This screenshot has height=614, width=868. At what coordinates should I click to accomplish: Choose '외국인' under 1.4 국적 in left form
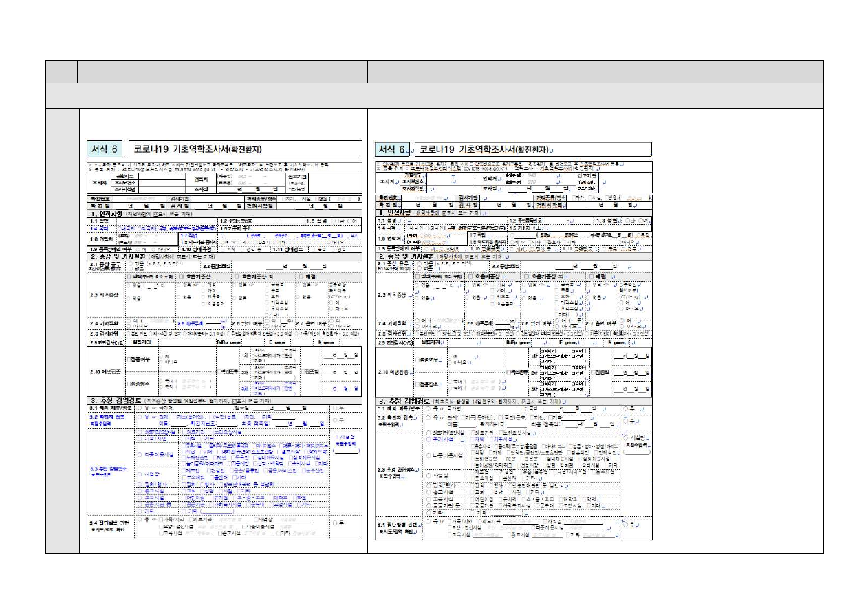click(x=139, y=228)
